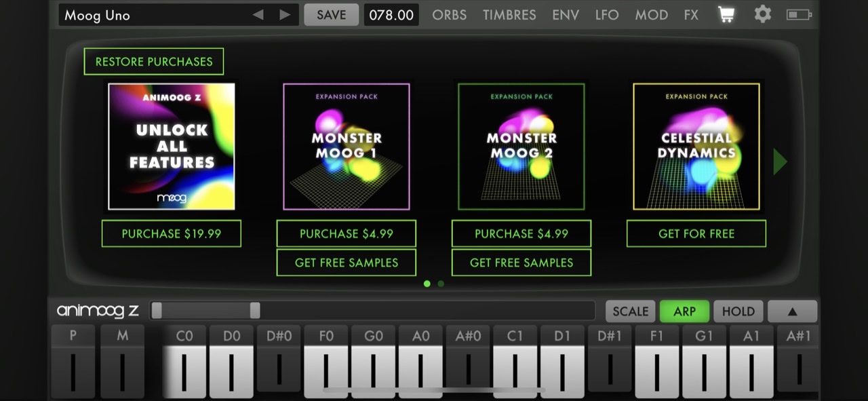The image size is (868, 401).
Task: Go to next preset with right arrow
Action: point(285,14)
